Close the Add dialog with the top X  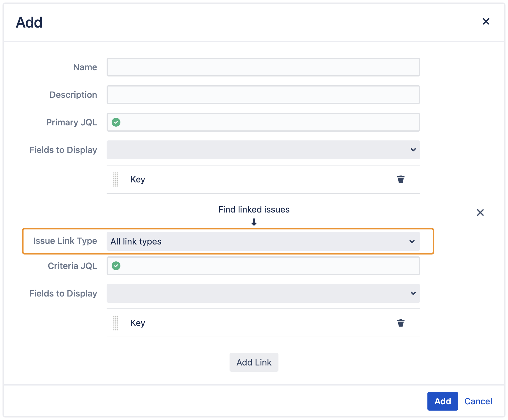486,21
